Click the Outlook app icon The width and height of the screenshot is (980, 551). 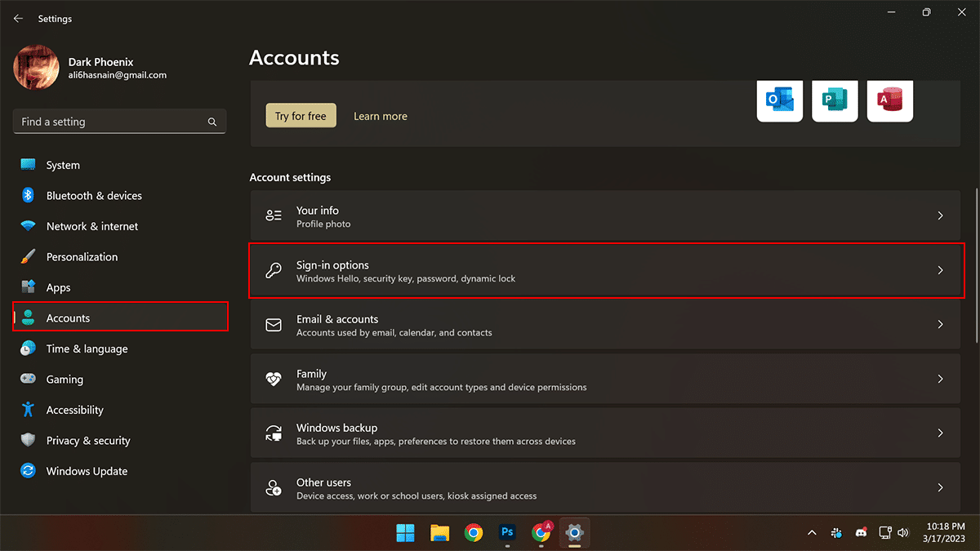coord(779,100)
